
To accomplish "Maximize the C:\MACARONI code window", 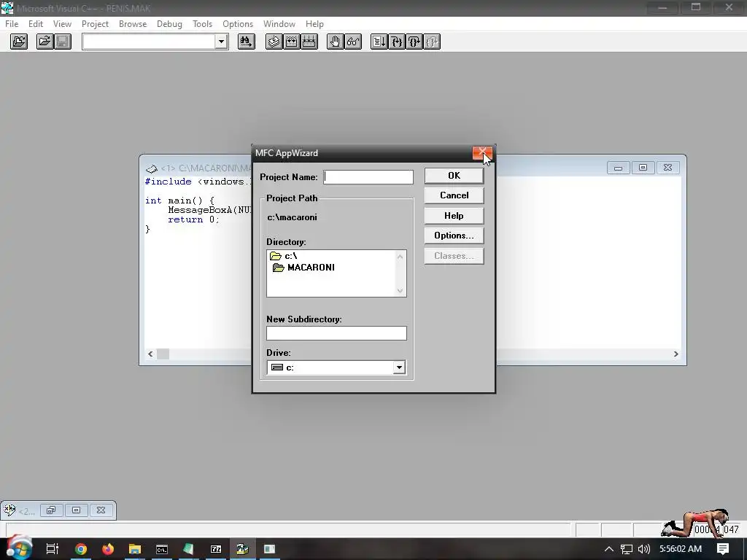I will 643,168.
